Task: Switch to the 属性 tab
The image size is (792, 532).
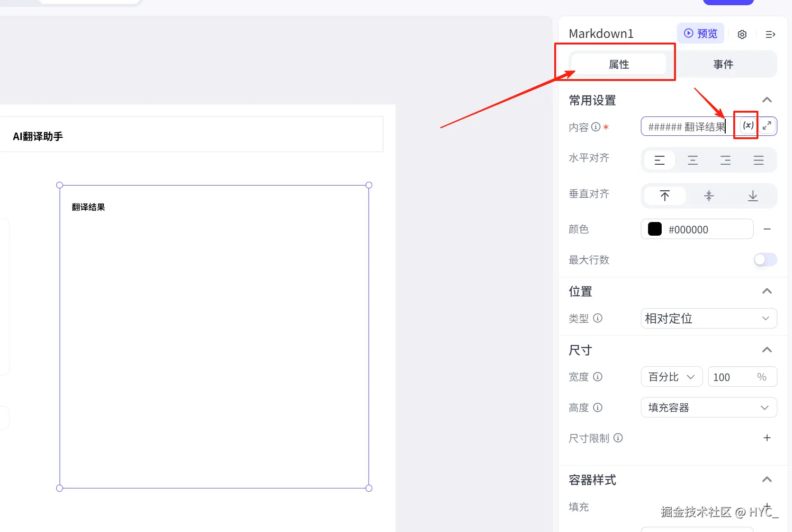Action: [x=619, y=64]
